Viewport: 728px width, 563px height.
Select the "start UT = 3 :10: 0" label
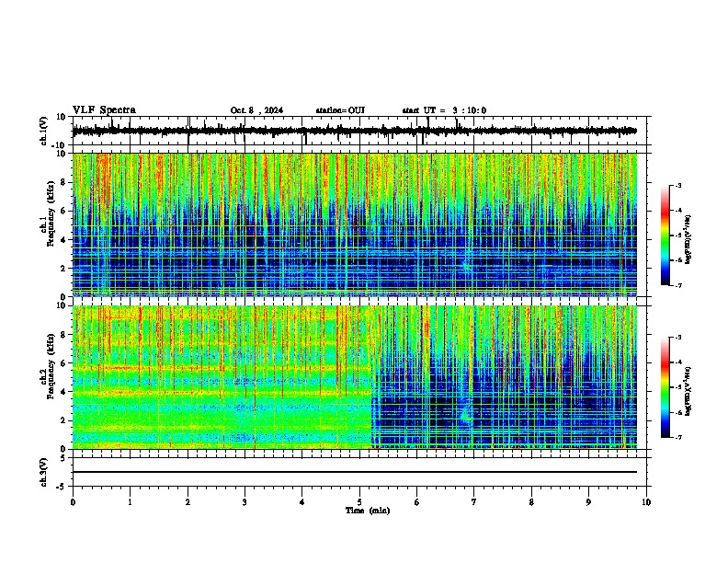(444, 110)
